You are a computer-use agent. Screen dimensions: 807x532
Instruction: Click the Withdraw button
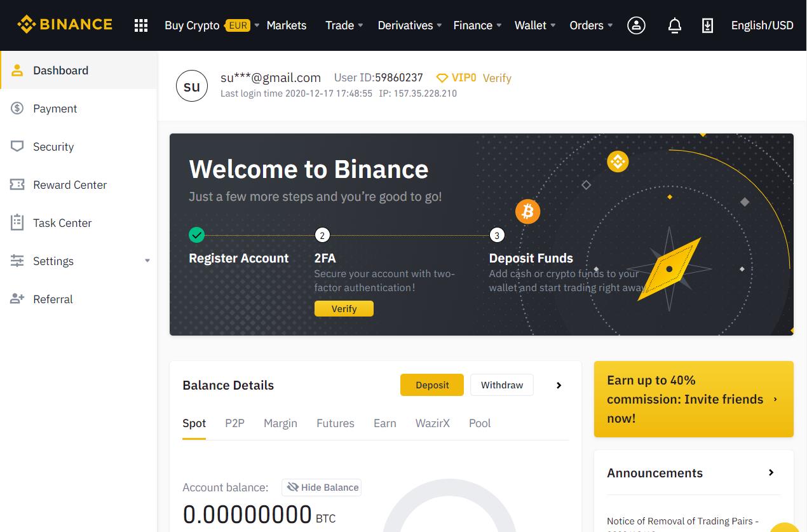pyautogui.click(x=502, y=385)
